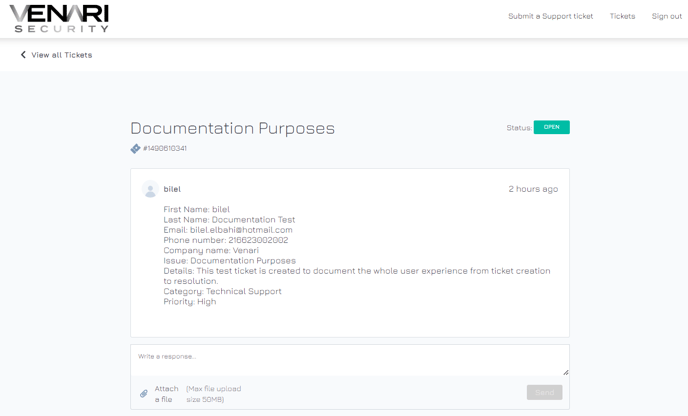Sign out of the support portal
The height and width of the screenshot is (416, 688).
[666, 16]
